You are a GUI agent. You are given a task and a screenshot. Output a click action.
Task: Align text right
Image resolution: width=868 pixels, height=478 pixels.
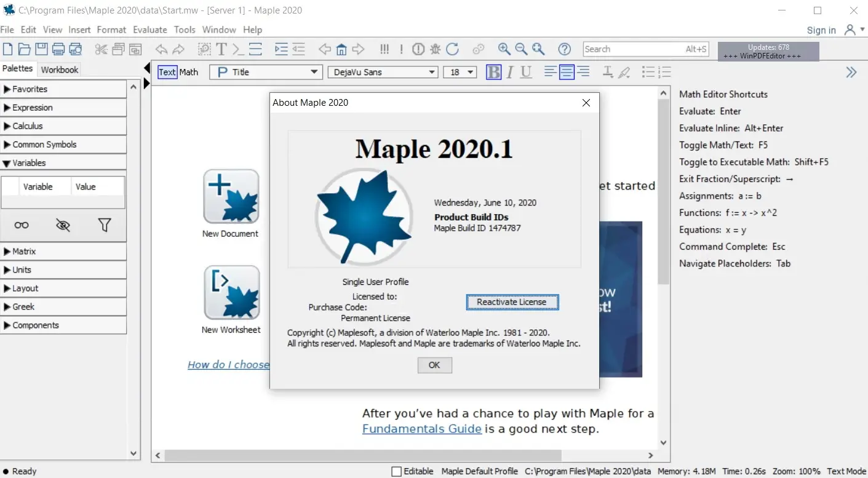[583, 72]
